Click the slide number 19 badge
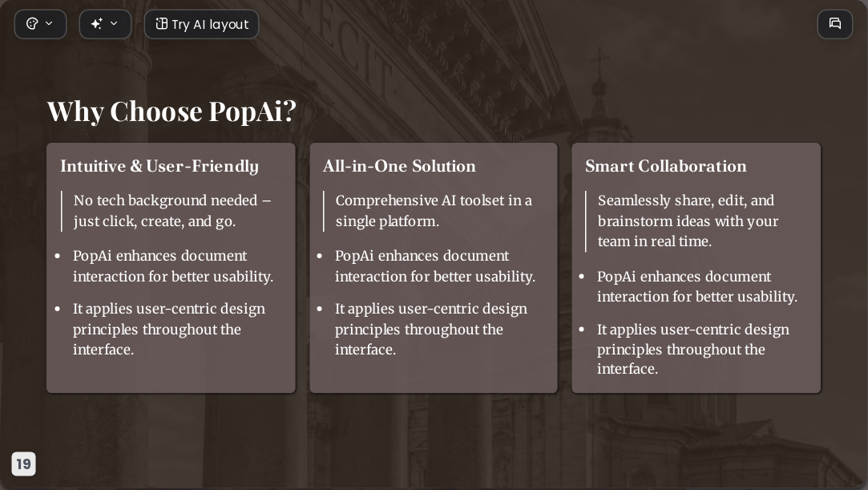The width and height of the screenshot is (868, 490). pyautogui.click(x=24, y=464)
